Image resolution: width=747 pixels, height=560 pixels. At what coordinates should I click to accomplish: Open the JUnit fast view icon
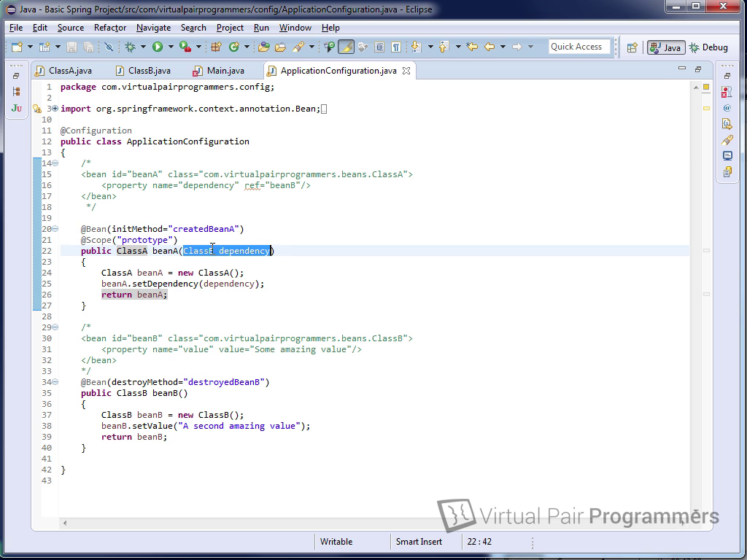coord(16,108)
